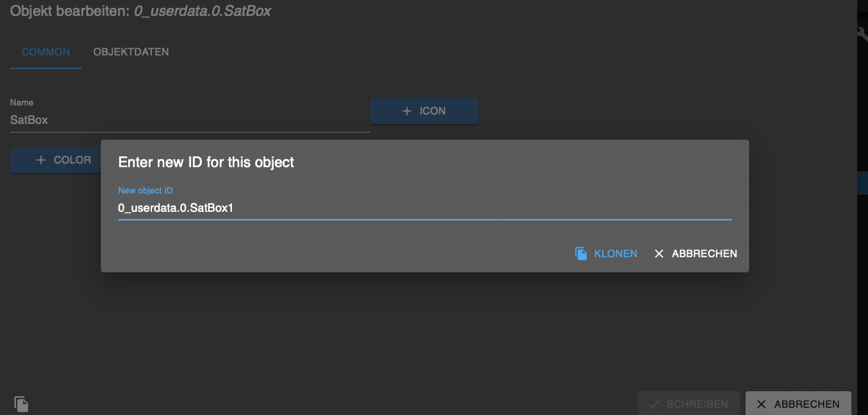Image resolution: width=868 pixels, height=415 pixels.
Task: Click the dialog title 'Enter new ID for this object'
Action: [x=206, y=162]
